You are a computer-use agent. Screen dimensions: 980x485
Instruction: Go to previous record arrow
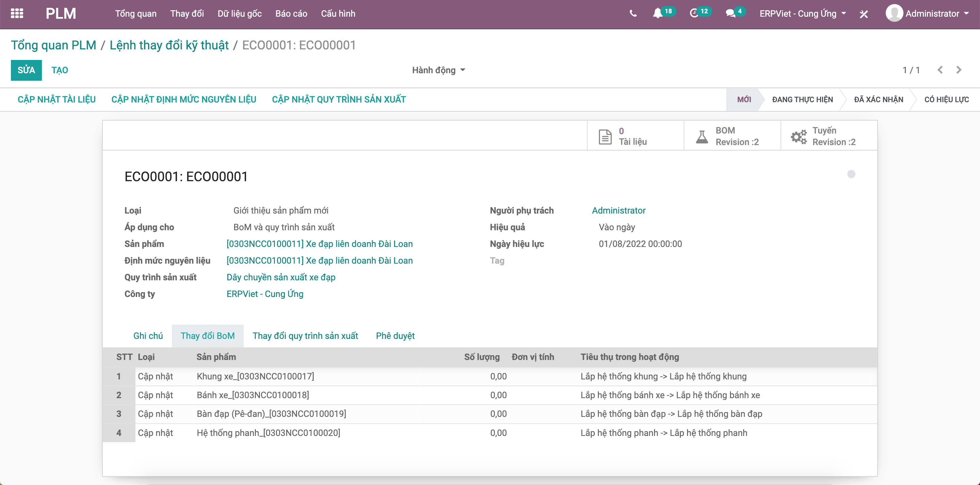tap(940, 70)
